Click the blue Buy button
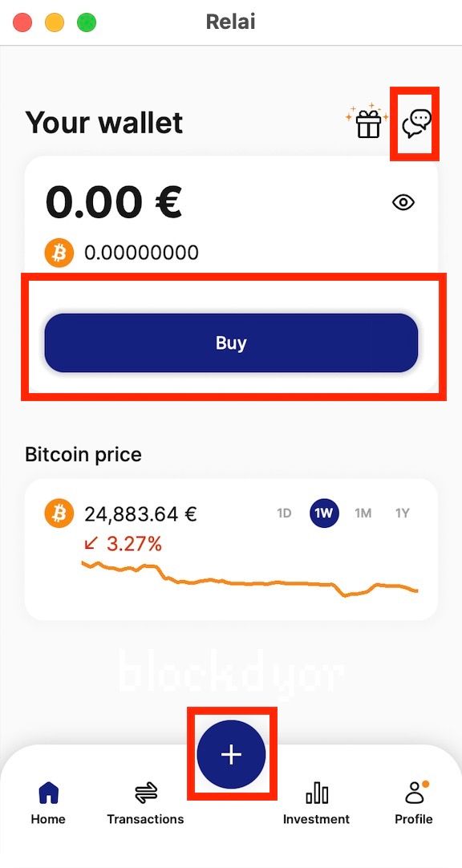Image resolution: width=462 pixels, height=868 pixels. [231, 343]
